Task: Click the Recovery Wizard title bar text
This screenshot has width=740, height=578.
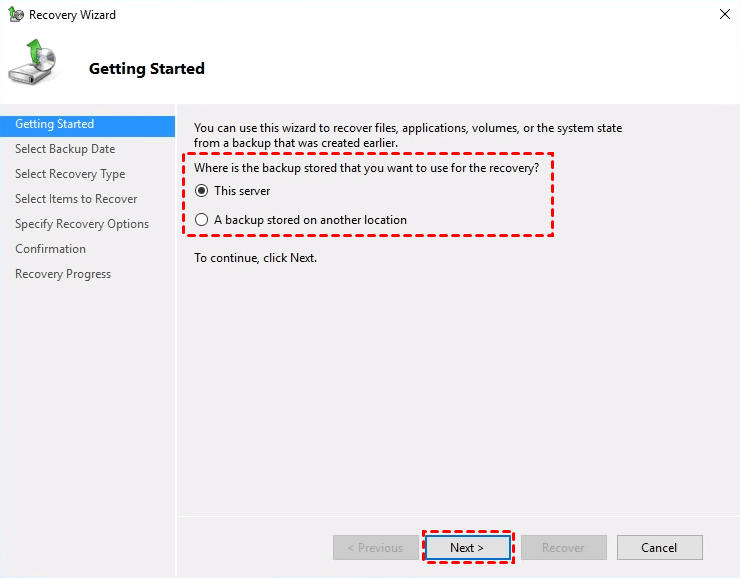Action: click(x=72, y=15)
